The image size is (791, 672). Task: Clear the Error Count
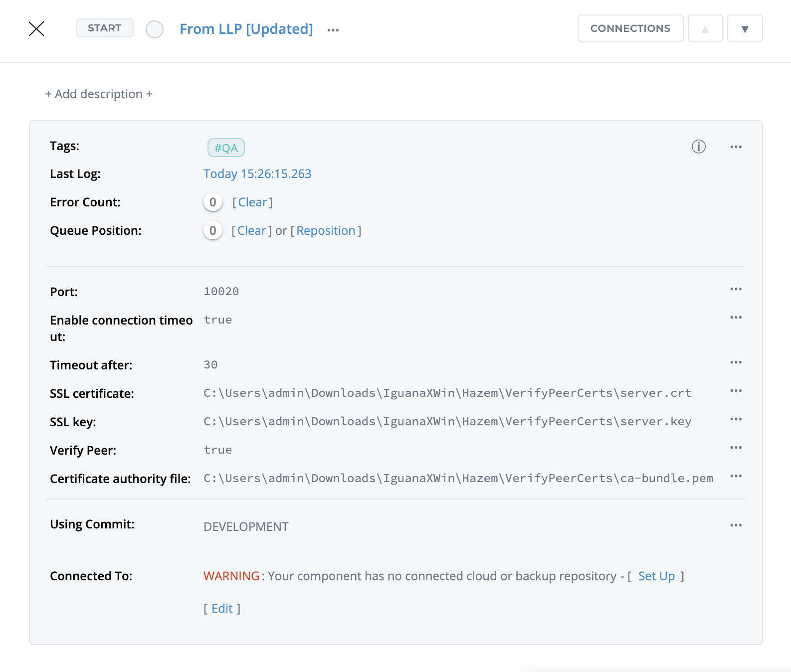(252, 202)
